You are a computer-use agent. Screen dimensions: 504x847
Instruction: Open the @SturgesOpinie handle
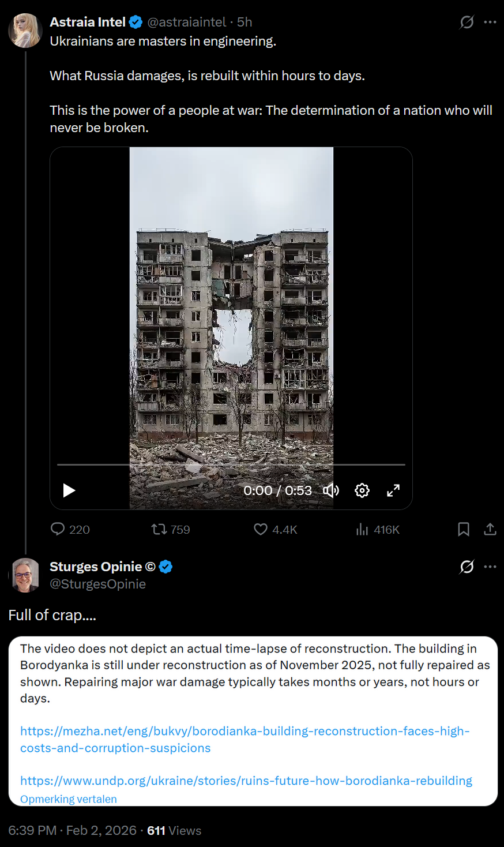point(98,584)
